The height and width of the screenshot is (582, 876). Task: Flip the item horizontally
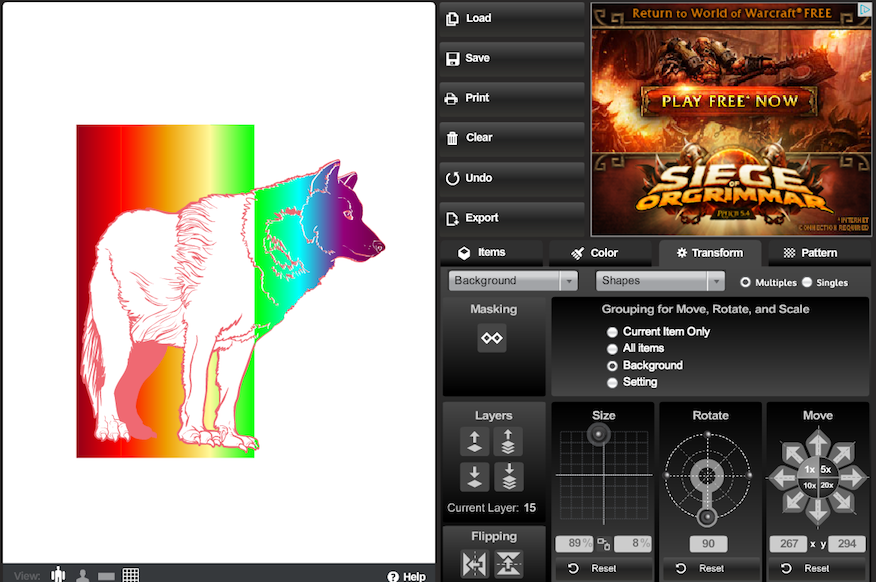coord(476,564)
